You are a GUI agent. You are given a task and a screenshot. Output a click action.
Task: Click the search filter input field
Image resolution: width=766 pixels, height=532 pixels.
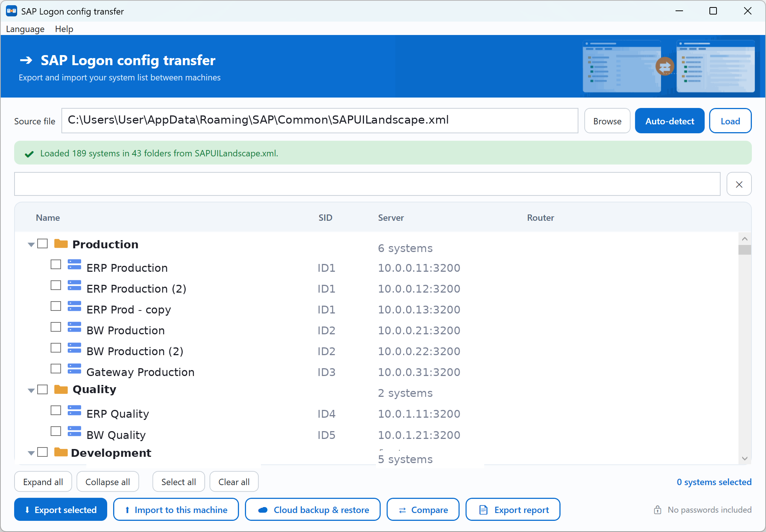[x=367, y=184]
